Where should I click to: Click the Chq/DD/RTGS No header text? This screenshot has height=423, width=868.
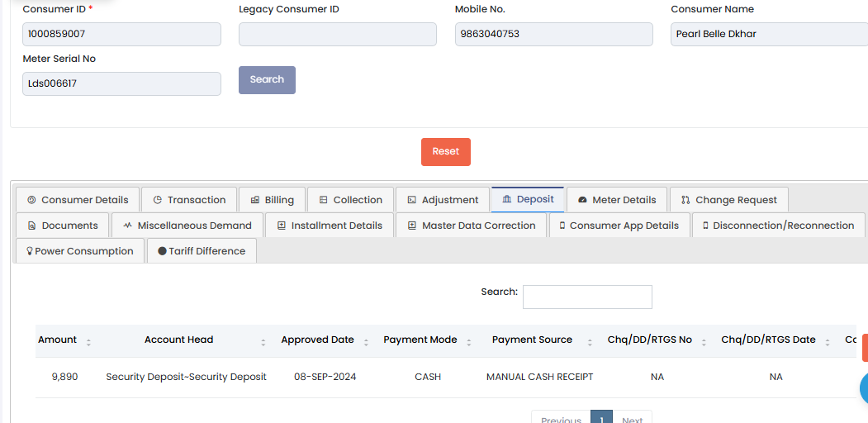[650, 340]
